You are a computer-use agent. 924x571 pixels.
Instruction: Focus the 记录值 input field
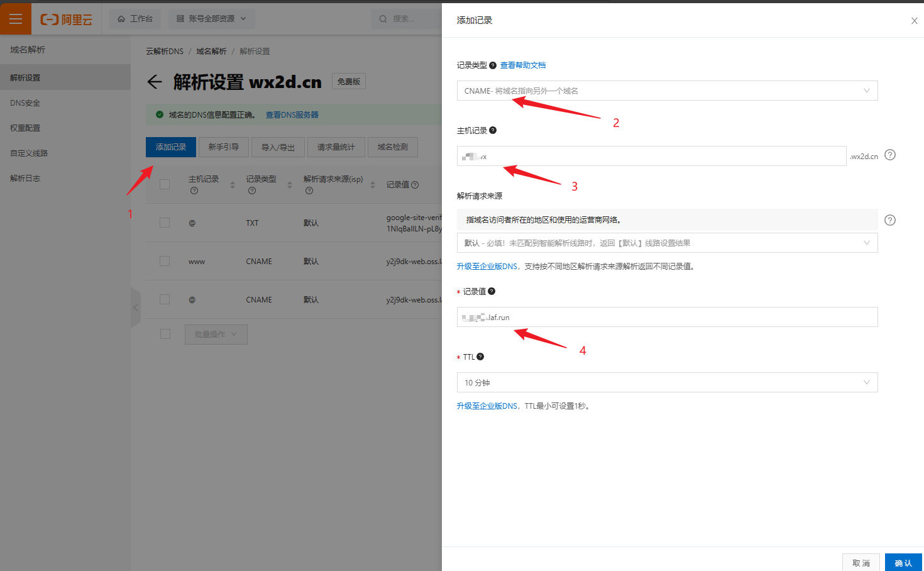click(x=667, y=317)
